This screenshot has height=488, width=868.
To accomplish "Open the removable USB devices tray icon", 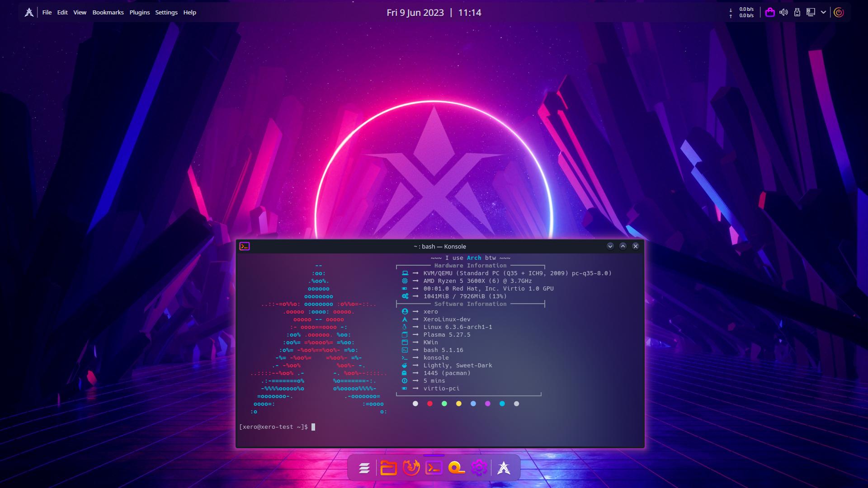I will pyautogui.click(x=797, y=13).
